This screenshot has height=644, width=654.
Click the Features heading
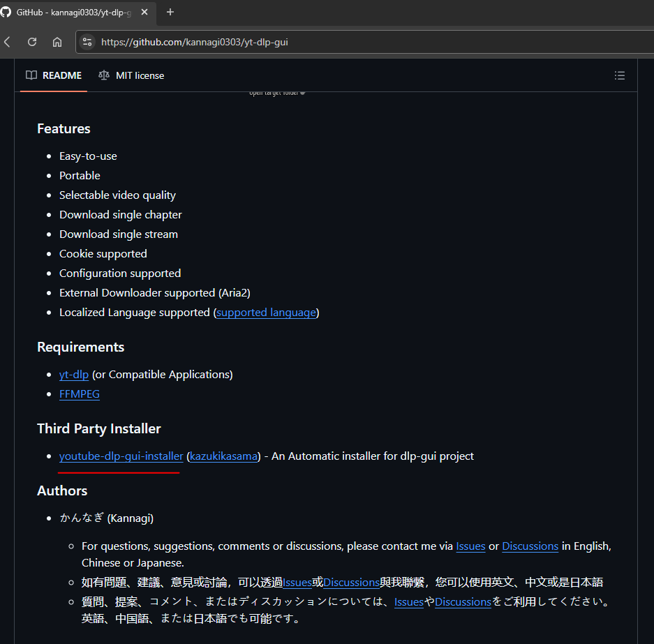(64, 129)
